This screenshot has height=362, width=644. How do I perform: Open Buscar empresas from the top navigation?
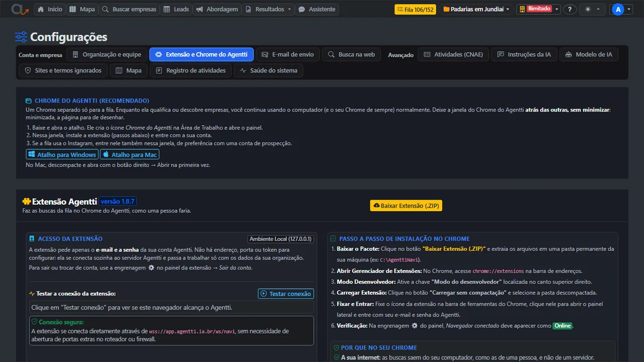(129, 9)
